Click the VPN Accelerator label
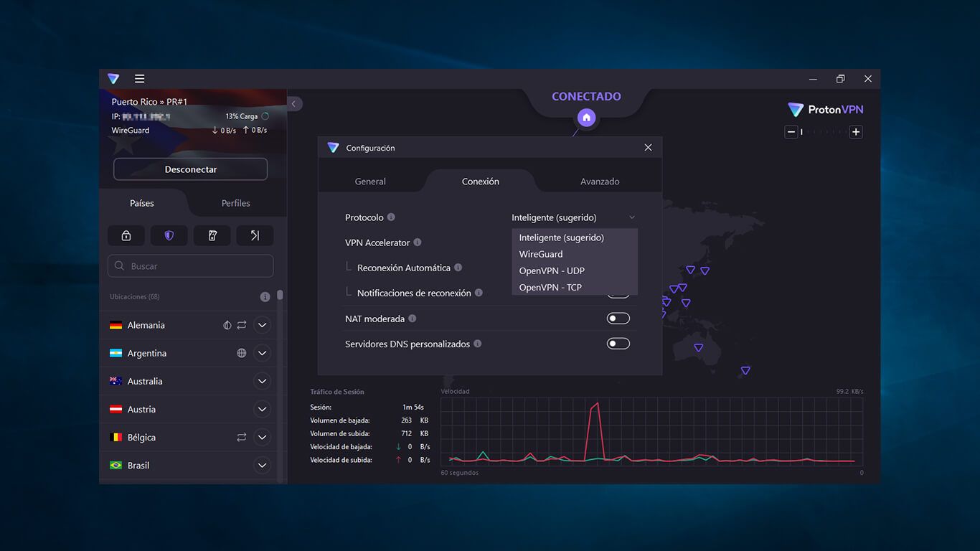 pyautogui.click(x=377, y=242)
